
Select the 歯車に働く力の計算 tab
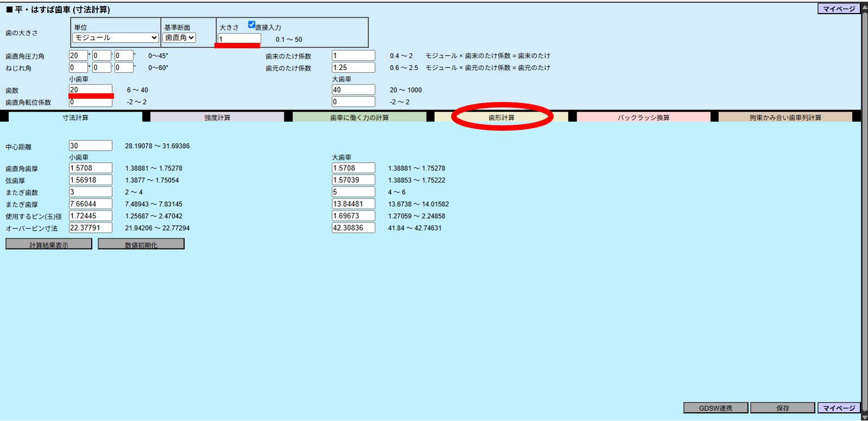tap(359, 117)
